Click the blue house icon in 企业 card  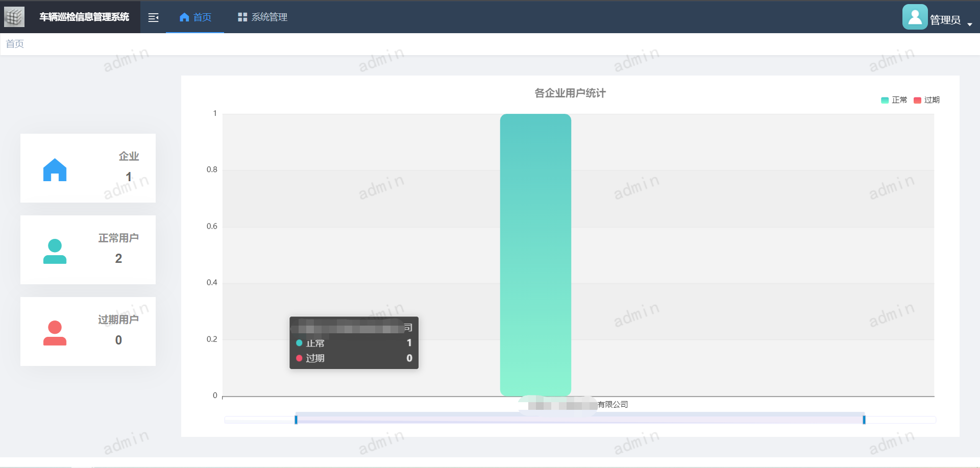(55, 170)
